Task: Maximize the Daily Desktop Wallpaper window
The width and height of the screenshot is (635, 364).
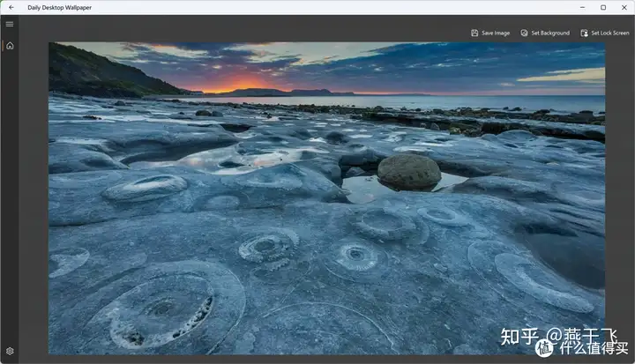Action: [x=603, y=7]
